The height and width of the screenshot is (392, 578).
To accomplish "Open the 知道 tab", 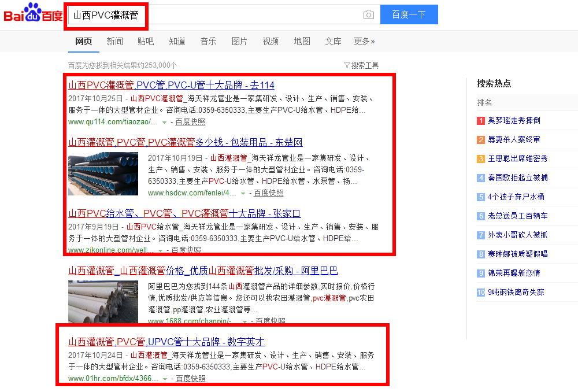I will pyautogui.click(x=177, y=41).
